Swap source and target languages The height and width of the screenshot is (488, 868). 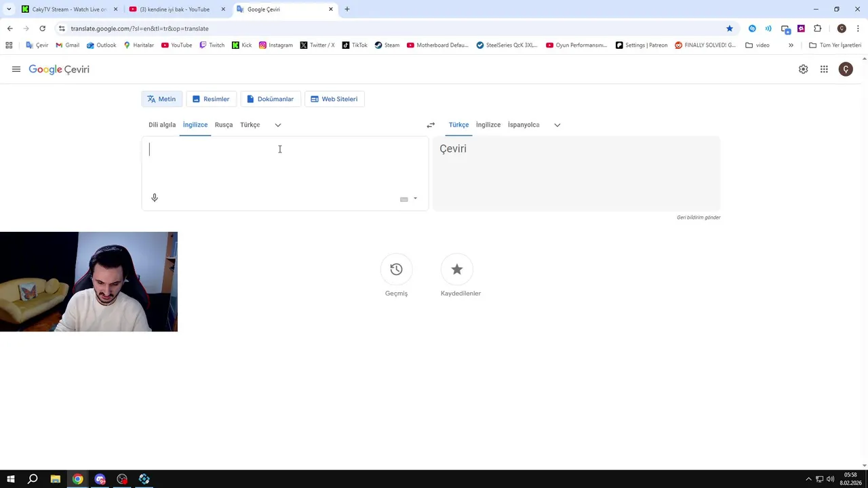(431, 125)
